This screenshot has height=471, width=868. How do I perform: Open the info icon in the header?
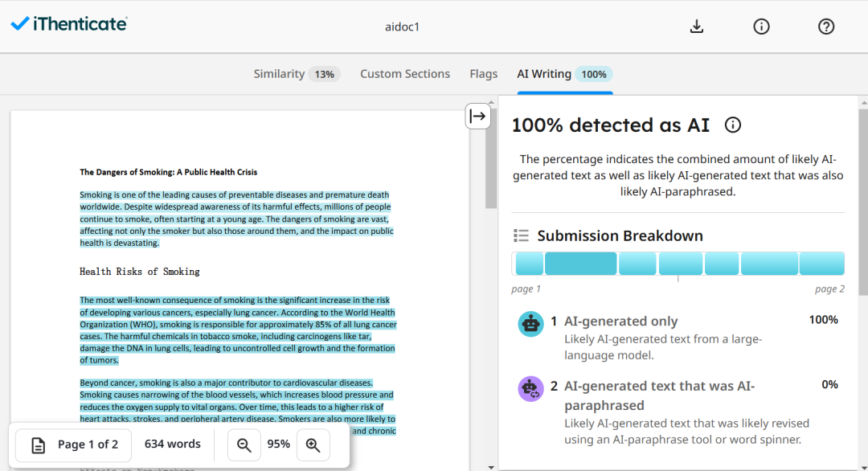761,26
